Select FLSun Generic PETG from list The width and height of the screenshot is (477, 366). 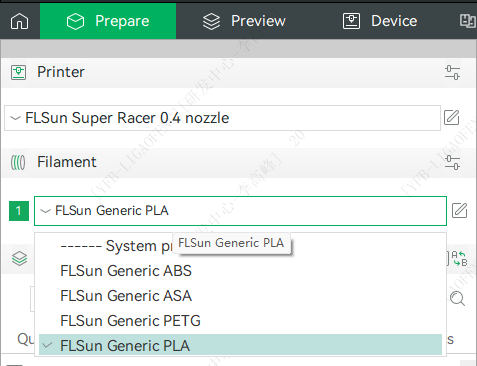click(240, 321)
